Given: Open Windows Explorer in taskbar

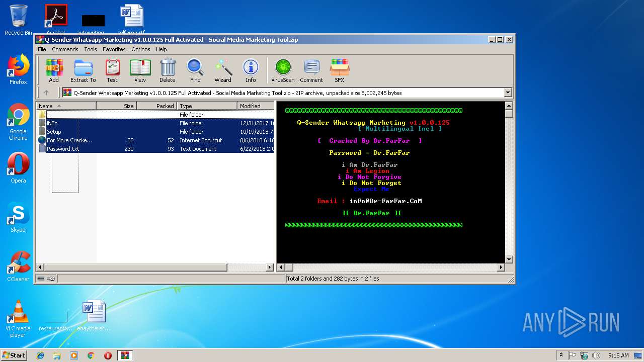Looking at the screenshot, I should pos(57,355).
